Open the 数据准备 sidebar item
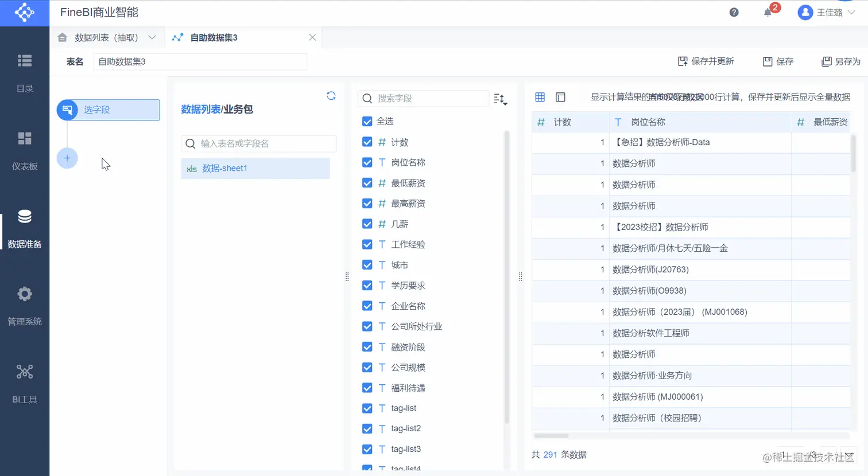 [25, 229]
